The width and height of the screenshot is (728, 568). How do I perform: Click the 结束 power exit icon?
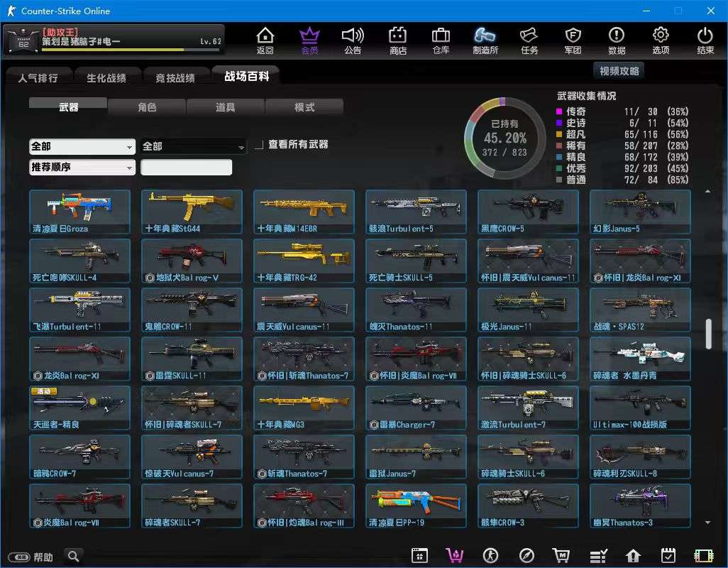[x=705, y=40]
